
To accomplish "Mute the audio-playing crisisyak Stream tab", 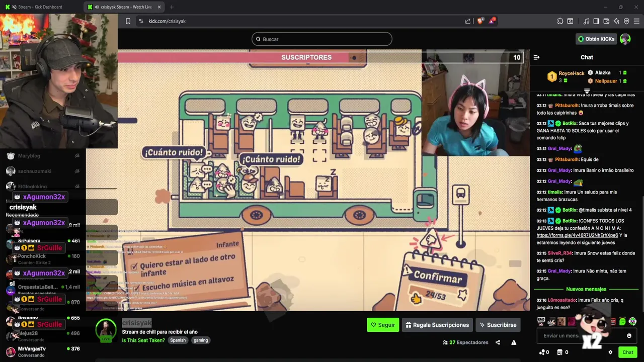I will click(x=96, y=7).
